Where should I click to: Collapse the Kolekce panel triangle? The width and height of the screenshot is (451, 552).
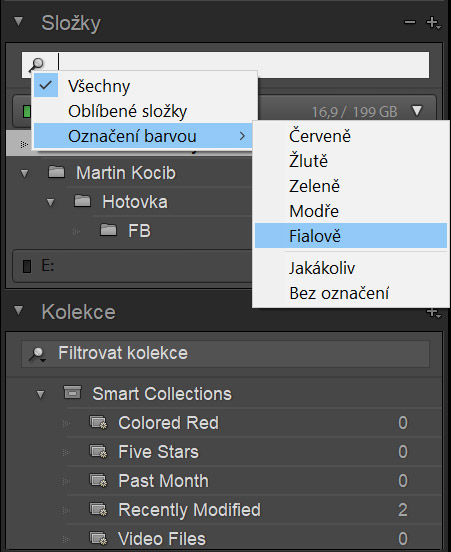[x=18, y=310]
